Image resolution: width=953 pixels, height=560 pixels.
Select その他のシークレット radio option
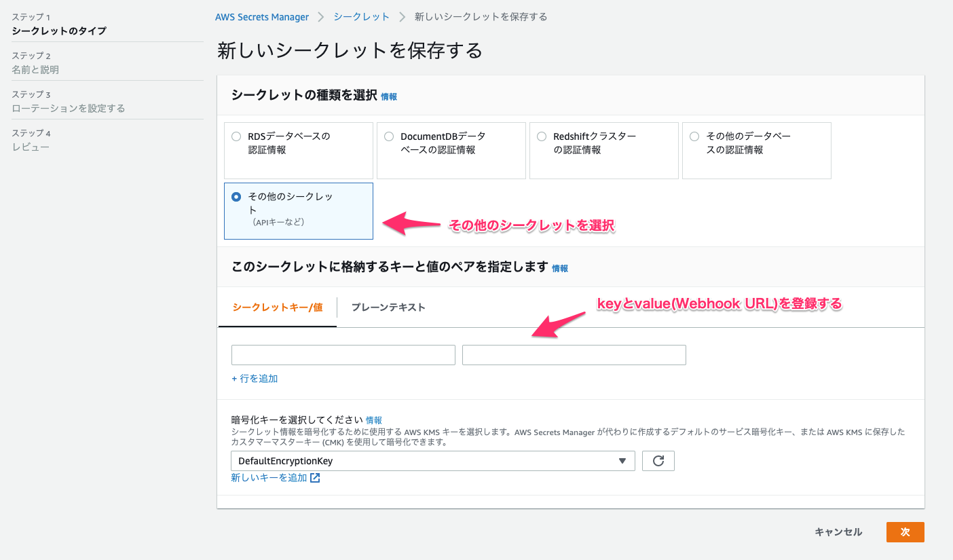point(236,197)
